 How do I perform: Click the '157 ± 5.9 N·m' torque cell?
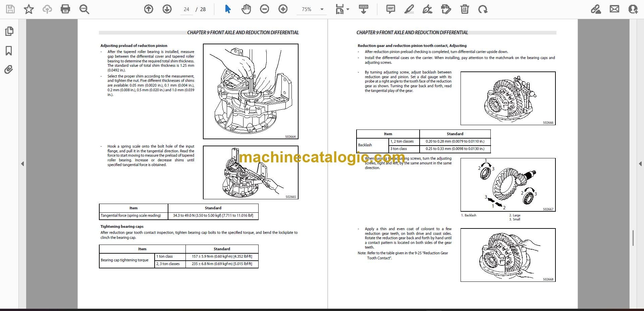click(222, 257)
